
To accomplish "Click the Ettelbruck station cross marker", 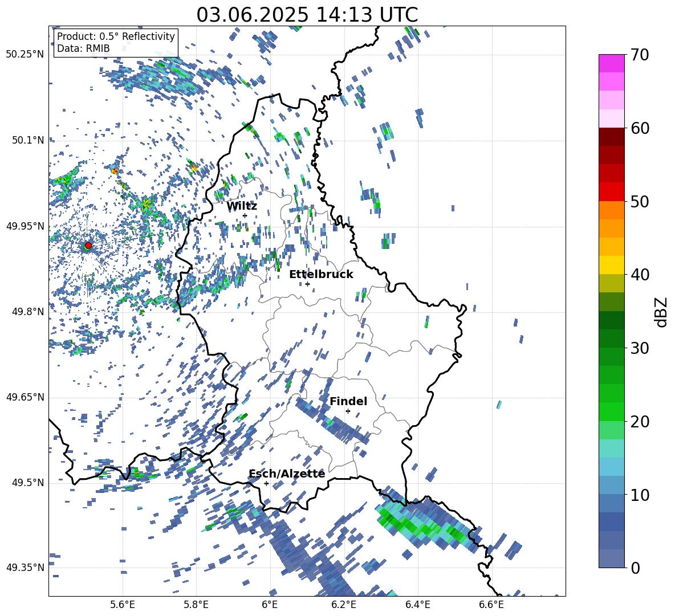I will (307, 284).
